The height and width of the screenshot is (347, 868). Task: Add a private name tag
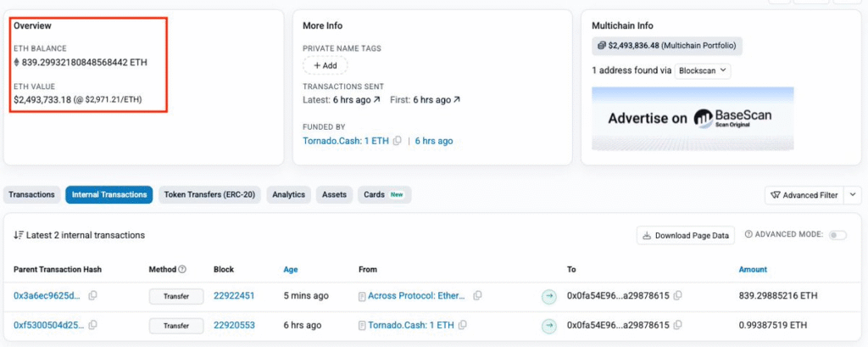pyautogui.click(x=325, y=65)
